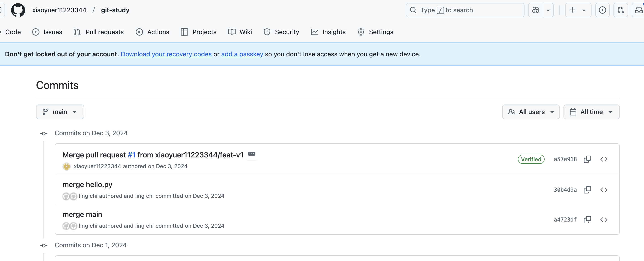Copy full SHA for commit a57e918
The height and width of the screenshot is (261, 644).
587,159
